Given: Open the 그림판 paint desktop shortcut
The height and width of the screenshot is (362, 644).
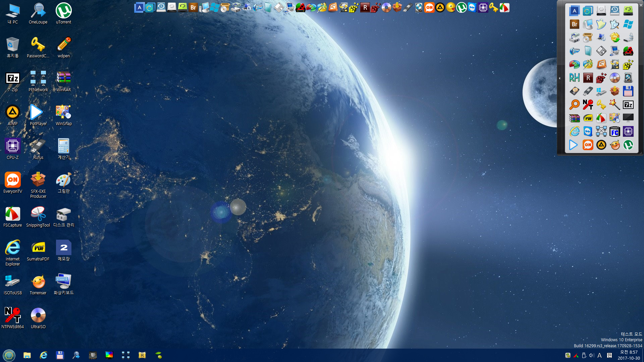Looking at the screenshot, I should (x=63, y=183).
